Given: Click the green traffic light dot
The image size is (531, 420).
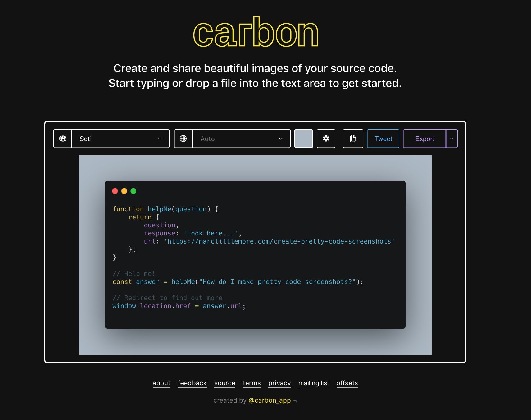Looking at the screenshot, I should point(133,191).
